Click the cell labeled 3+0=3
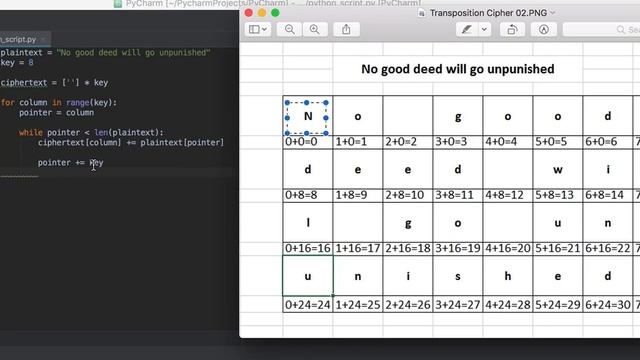This screenshot has width=640, height=360. coord(458,142)
